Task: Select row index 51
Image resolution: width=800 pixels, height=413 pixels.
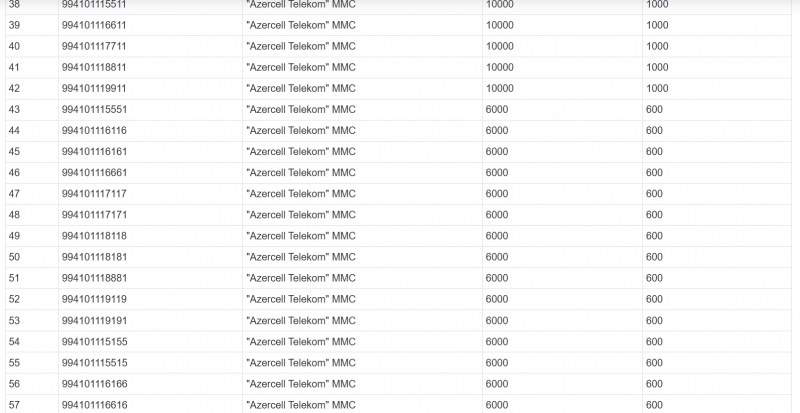Action: pos(14,278)
